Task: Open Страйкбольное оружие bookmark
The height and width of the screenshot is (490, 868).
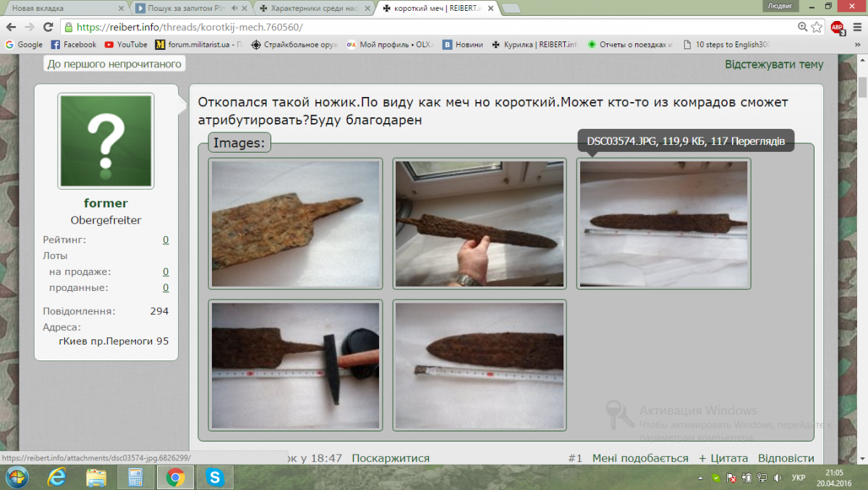Action: 295,44
